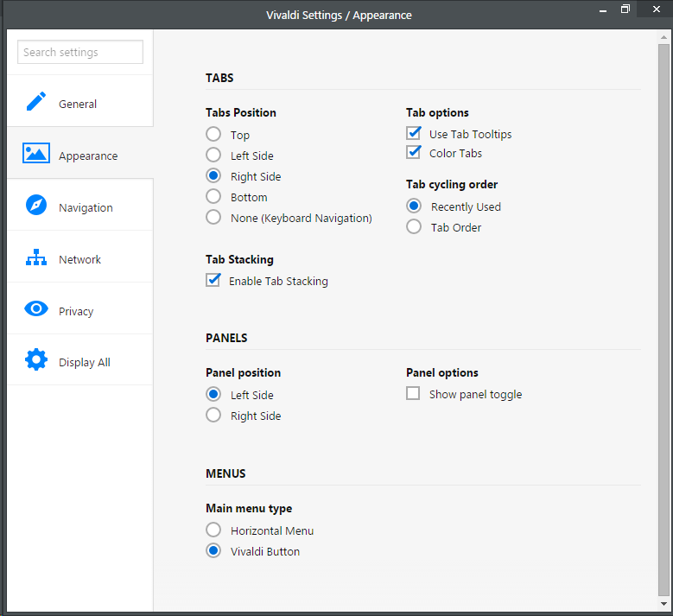The image size is (673, 616).
Task: Open the General settings section
Action: pos(80,101)
